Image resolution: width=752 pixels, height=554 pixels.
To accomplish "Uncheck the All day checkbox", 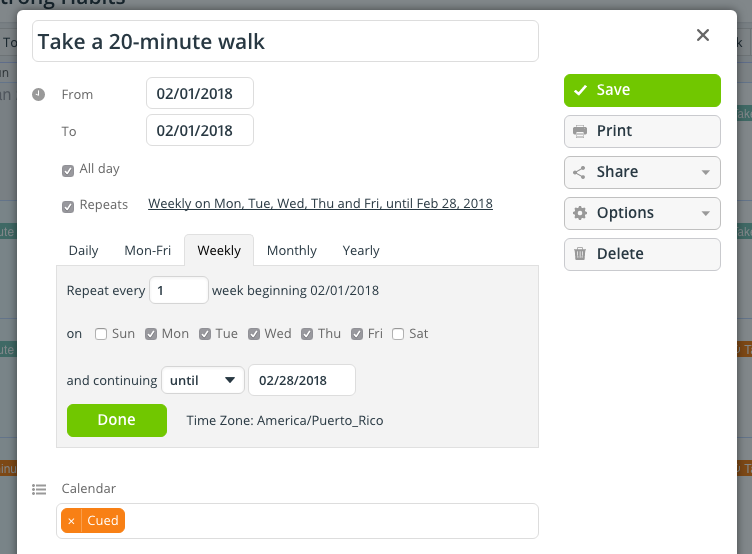I will (x=68, y=171).
